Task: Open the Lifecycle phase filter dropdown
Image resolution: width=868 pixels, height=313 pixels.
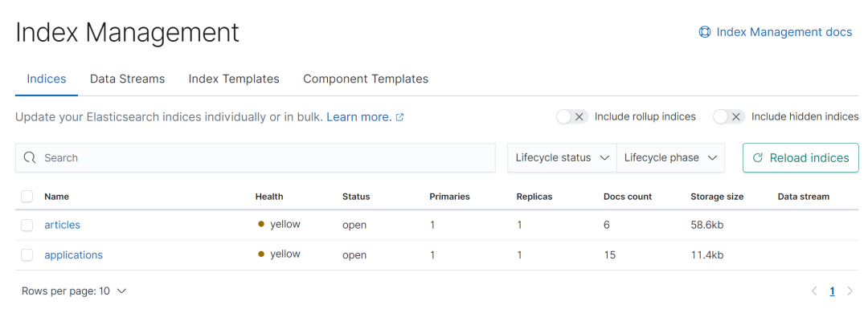Action: pyautogui.click(x=670, y=157)
